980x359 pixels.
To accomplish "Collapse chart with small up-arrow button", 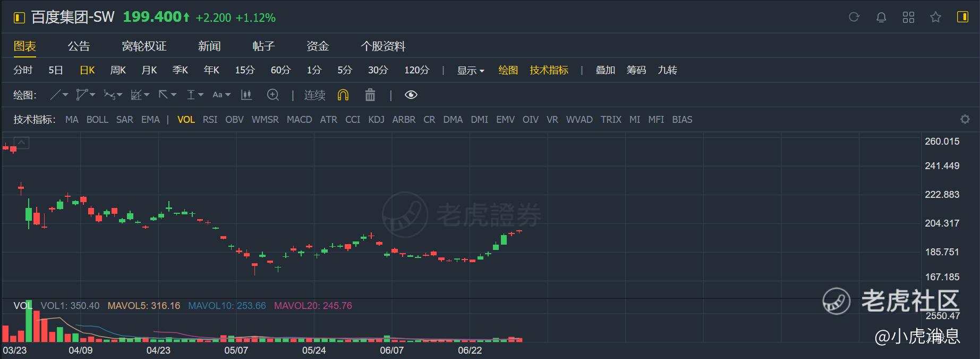I will click(x=22, y=143).
